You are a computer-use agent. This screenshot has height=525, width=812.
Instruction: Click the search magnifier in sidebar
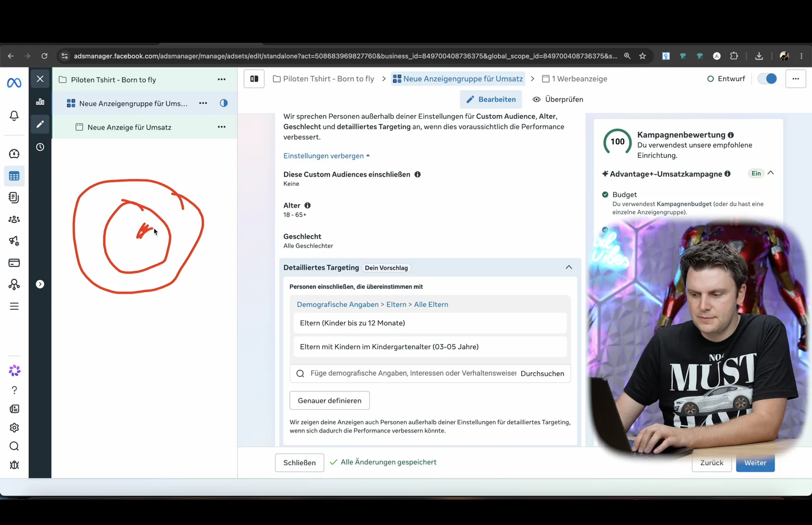click(14, 446)
